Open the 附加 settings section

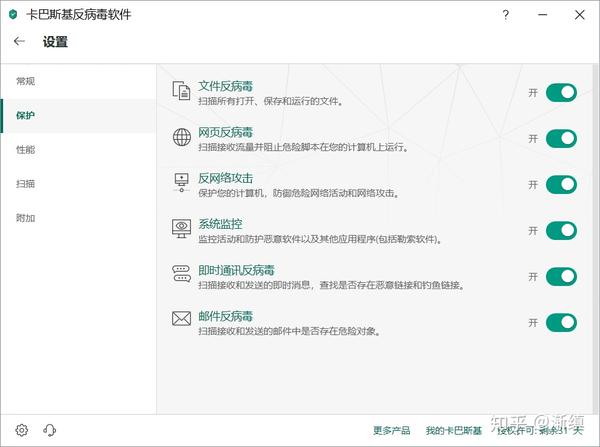pos(78,218)
